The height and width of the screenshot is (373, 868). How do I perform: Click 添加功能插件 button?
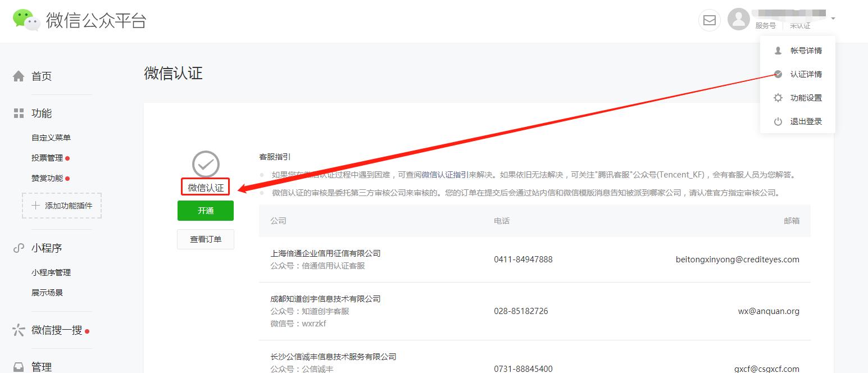tap(62, 206)
